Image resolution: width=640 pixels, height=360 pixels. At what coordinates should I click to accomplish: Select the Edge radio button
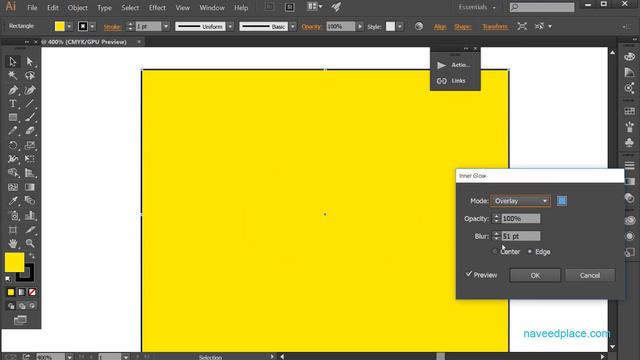pyautogui.click(x=530, y=251)
